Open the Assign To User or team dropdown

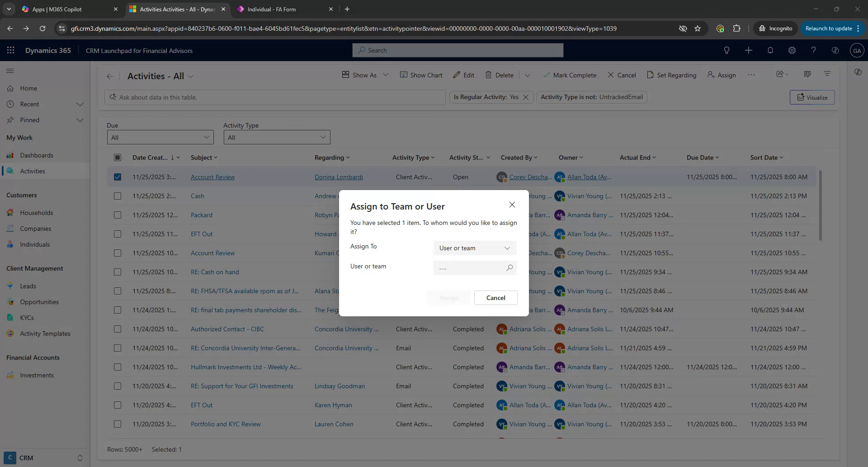click(x=474, y=248)
